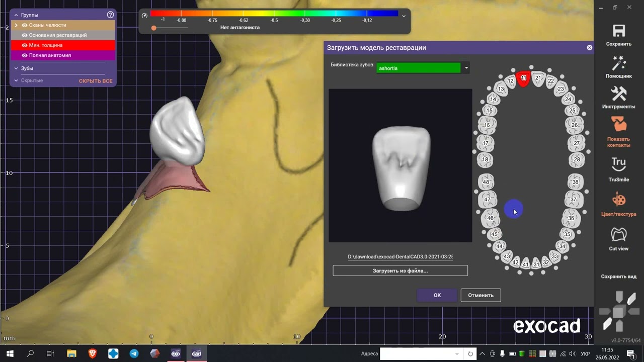Collapse the Группы section
This screenshot has height=362, width=644.
coord(16,15)
